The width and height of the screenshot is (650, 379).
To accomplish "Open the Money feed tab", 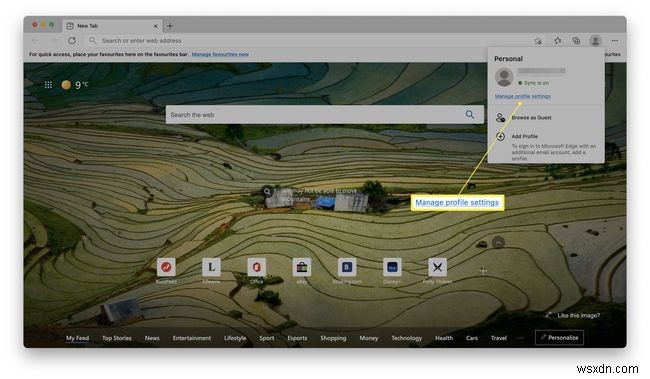I will coord(369,338).
